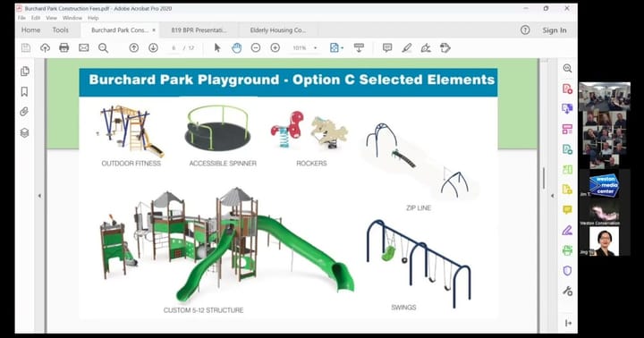
Task: Click the email envelope icon
Action: [84, 48]
